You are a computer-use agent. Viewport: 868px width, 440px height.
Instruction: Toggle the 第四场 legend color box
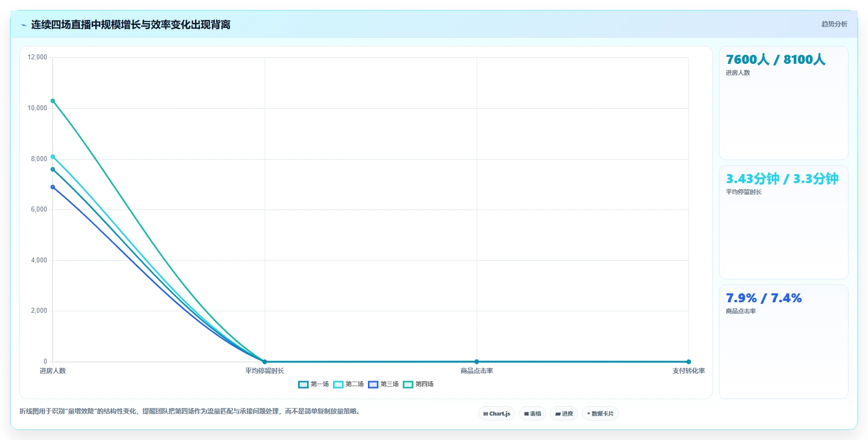408,384
